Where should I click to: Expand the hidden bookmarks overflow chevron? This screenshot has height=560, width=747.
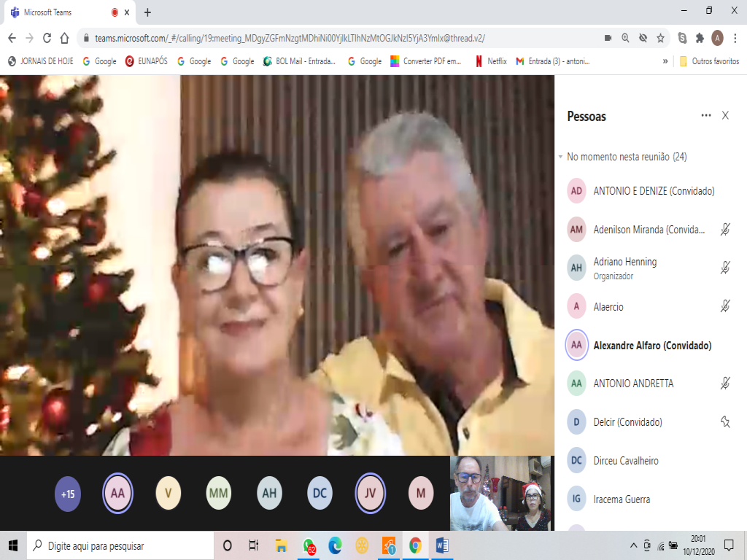(x=665, y=61)
